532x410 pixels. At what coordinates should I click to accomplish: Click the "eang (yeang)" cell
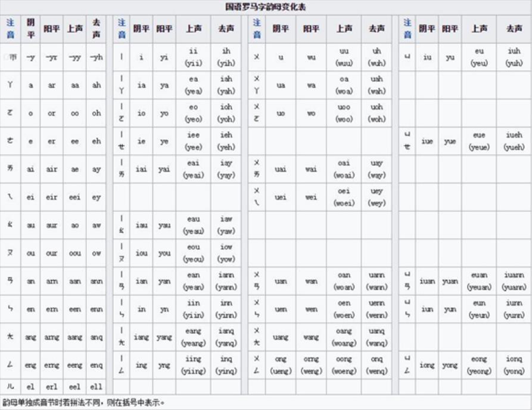pyautogui.click(x=193, y=337)
